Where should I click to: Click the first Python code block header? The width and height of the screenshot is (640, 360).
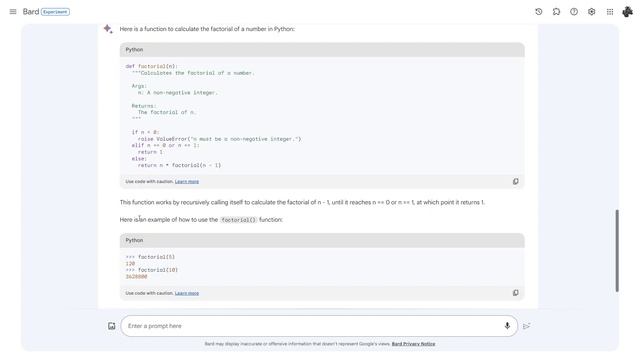coord(322,50)
